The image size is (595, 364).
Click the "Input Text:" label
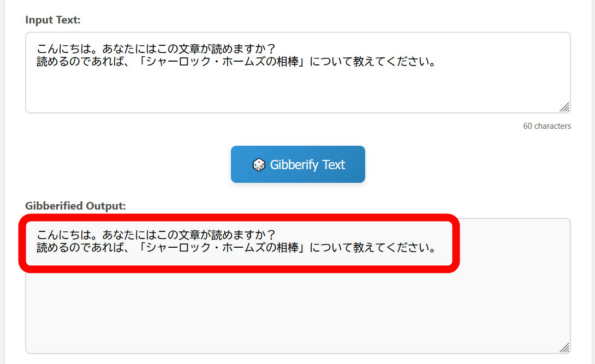coord(53,20)
